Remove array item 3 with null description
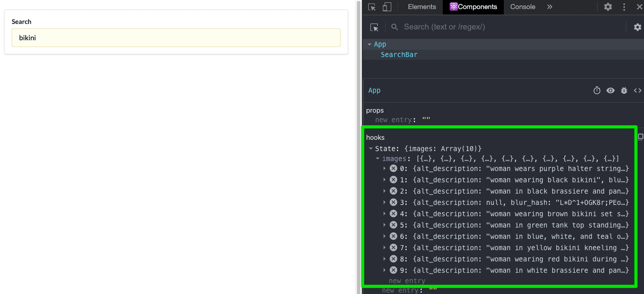This screenshot has width=644, height=294. click(393, 203)
